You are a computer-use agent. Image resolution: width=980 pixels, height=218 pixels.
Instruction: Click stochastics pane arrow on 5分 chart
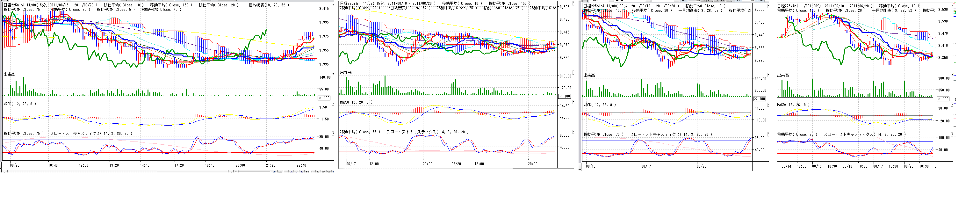333,133
